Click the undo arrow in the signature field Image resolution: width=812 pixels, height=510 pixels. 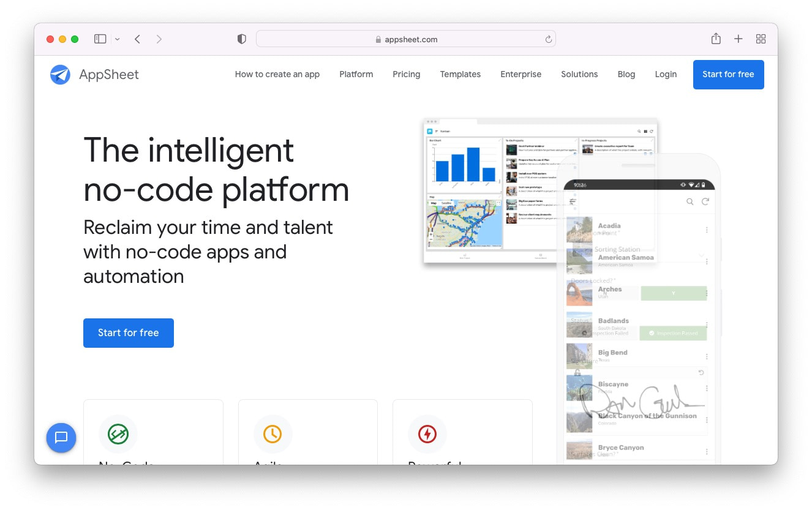701,372
